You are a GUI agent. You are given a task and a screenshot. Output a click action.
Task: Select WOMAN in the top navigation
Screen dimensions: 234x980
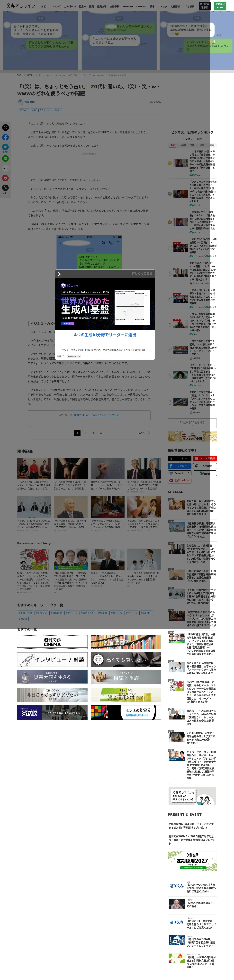[x=128, y=7]
